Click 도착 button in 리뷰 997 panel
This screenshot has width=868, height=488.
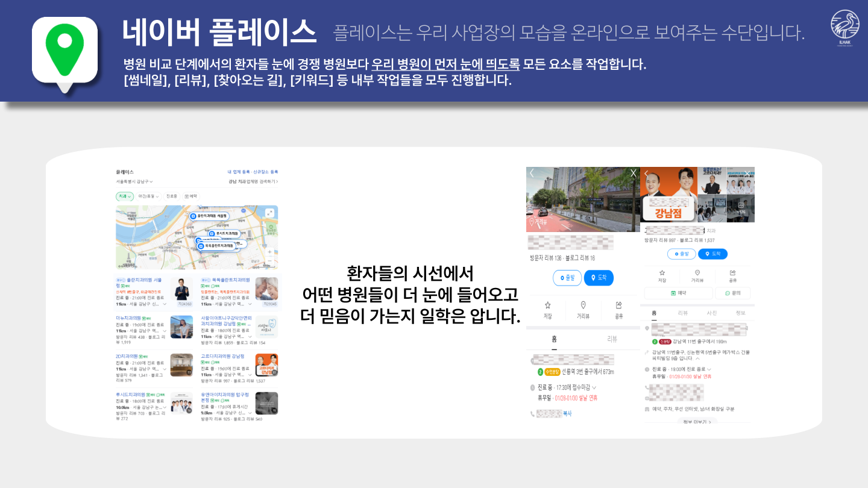click(x=712, y=254)
